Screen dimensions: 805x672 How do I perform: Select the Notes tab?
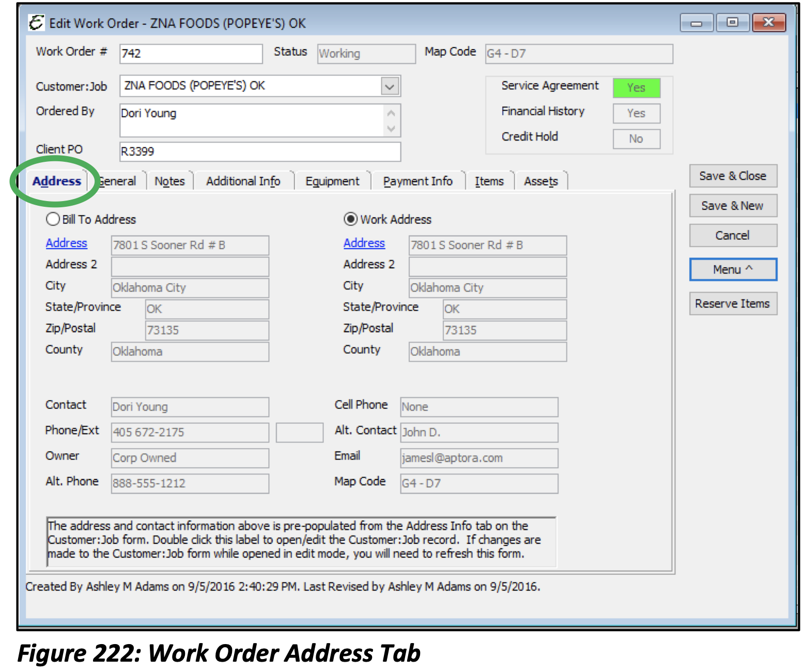[x=169, y=181]
